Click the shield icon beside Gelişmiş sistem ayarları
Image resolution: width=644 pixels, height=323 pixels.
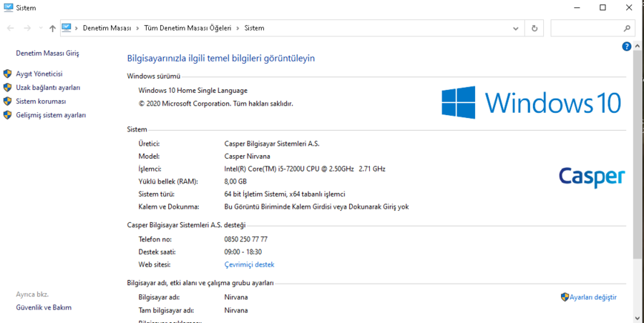pos(7,115)
